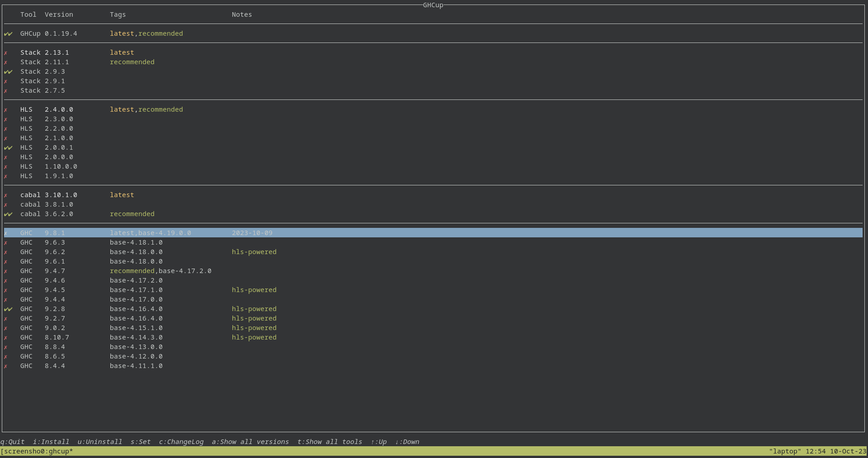
Task: Click the Tool column header
Action: (x=28, y=14)
